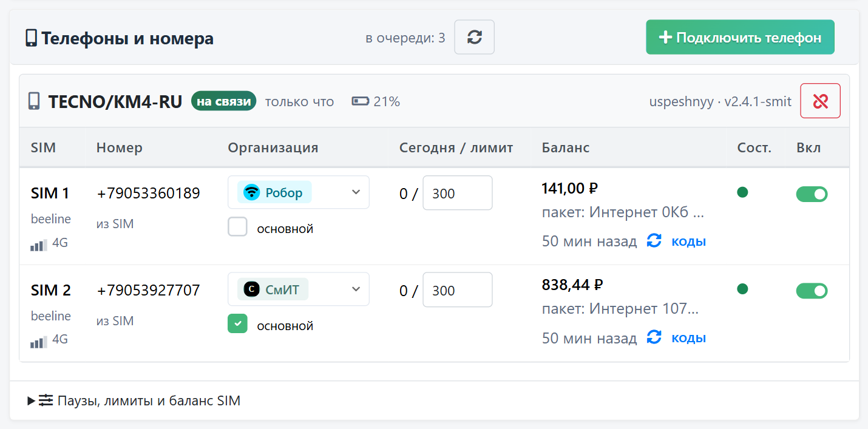This screenshot has height=429, width=868.
Task: Click the в очереди: 3 label
Action: [x=405, y=38]
